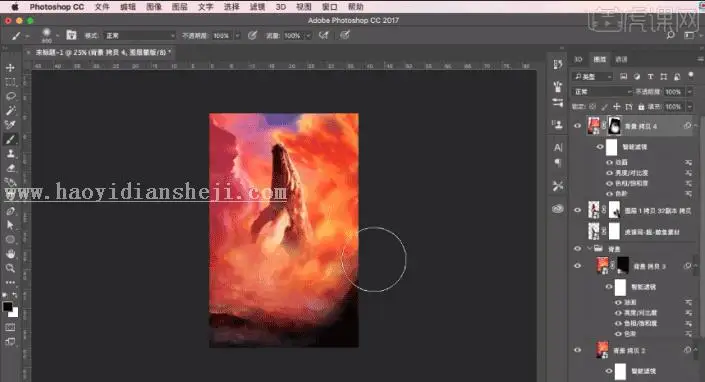705x382 pixels.
Task: Select the Zoom magnifier tool
Action: [x=10, y=268]
